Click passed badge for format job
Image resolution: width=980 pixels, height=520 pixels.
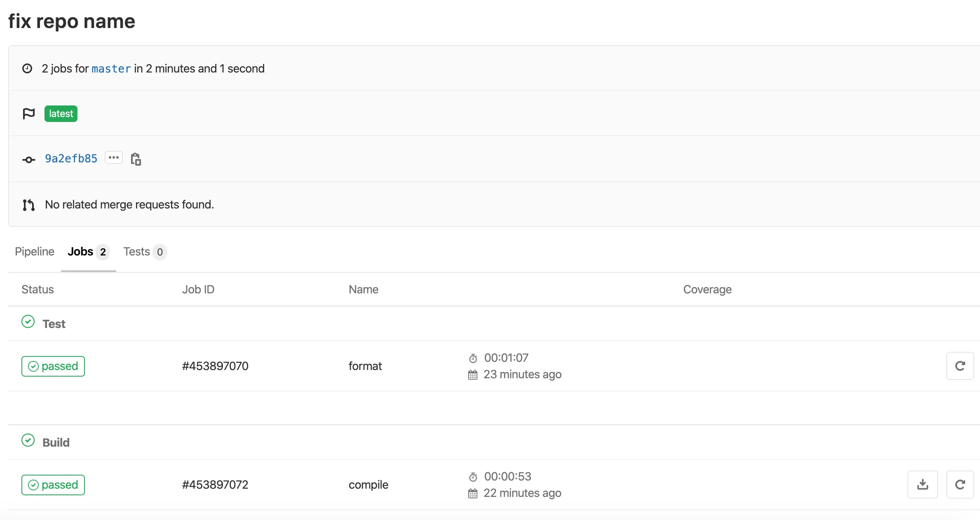click(x=53, y=366)
